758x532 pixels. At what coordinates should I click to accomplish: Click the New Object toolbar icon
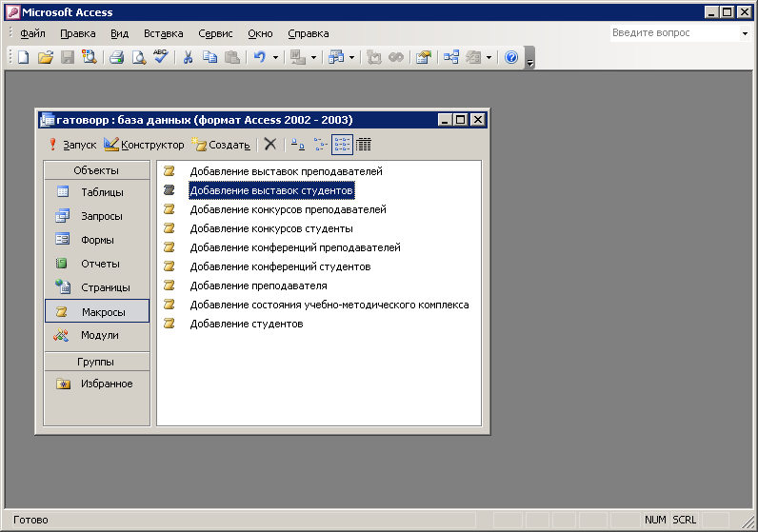click(x=473, y=57)
